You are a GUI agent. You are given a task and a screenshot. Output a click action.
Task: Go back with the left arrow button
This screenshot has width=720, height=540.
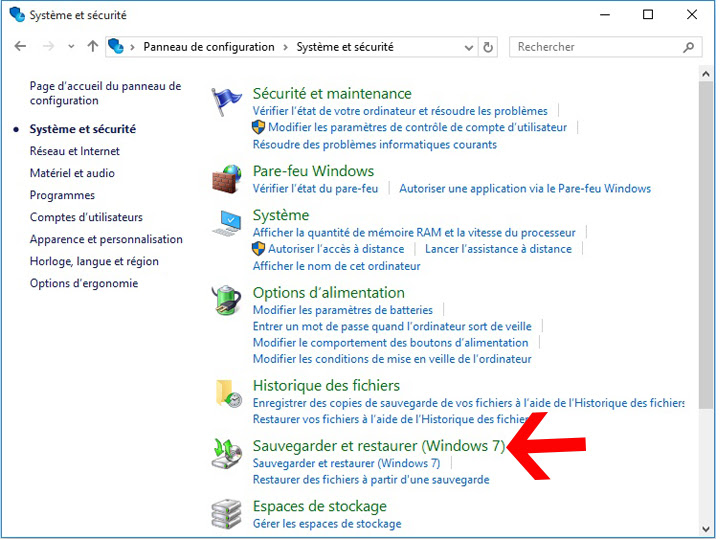tap(20, 46)
